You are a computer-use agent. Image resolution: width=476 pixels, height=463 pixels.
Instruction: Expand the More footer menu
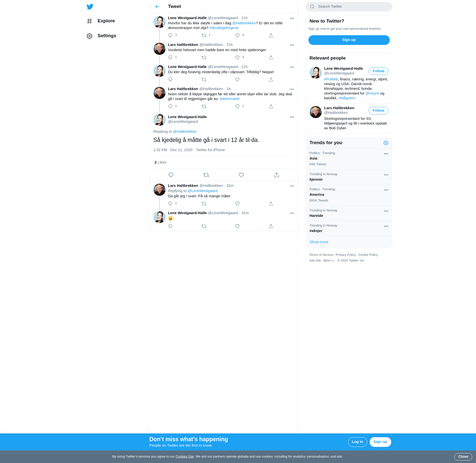click(329, 261)
